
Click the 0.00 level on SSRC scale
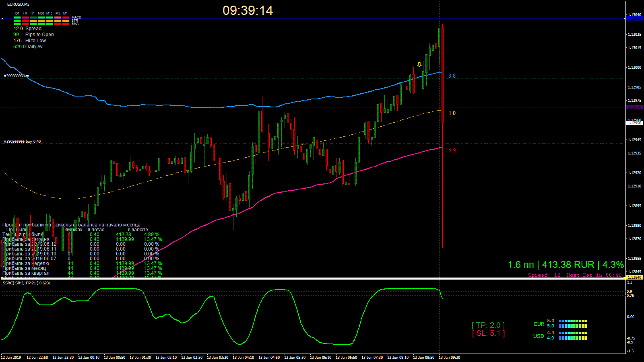631,317
